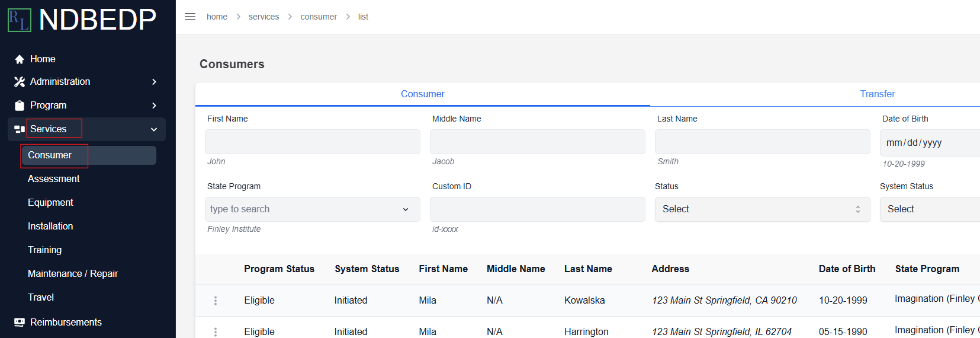This screenshot has width=980, height=338.
Task: Go to services breadcrumb link
Action: [x=264, y=17]
